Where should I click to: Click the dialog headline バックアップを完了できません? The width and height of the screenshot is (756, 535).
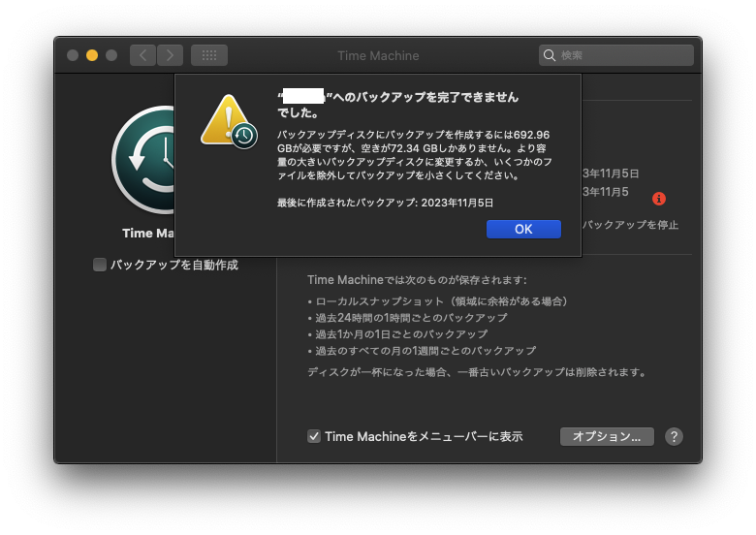(398, 105)
